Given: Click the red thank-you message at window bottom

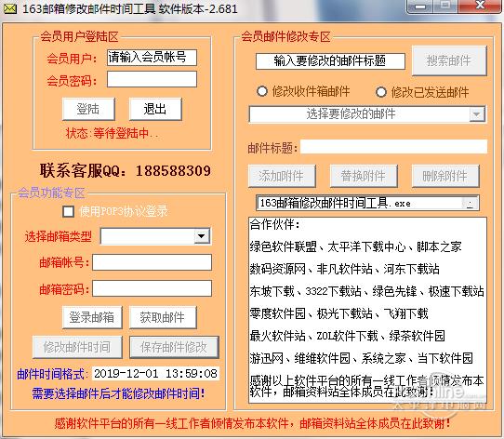Looking at the screenshot, I should tap(252, 423).
